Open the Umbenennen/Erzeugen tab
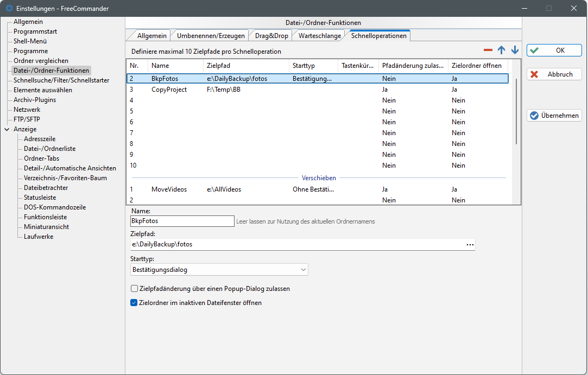Image resolution: width=588 pixels, height=375 pixels. click(211, 36)
